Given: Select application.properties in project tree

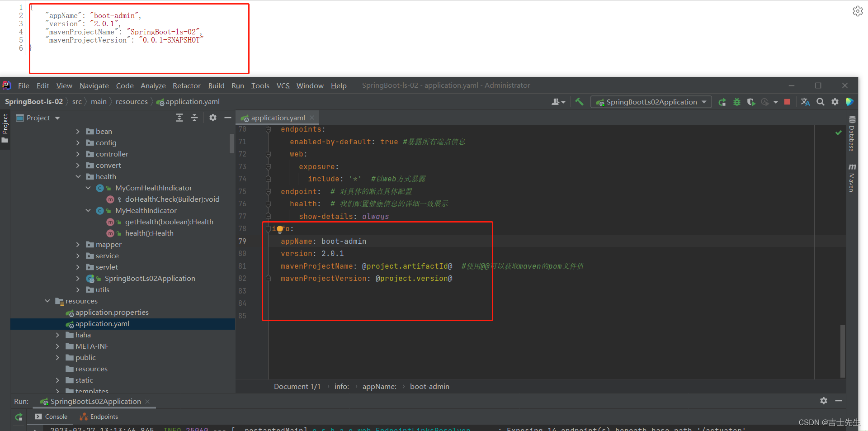Looking at the screenshot, I should click(x=112, y=313).
